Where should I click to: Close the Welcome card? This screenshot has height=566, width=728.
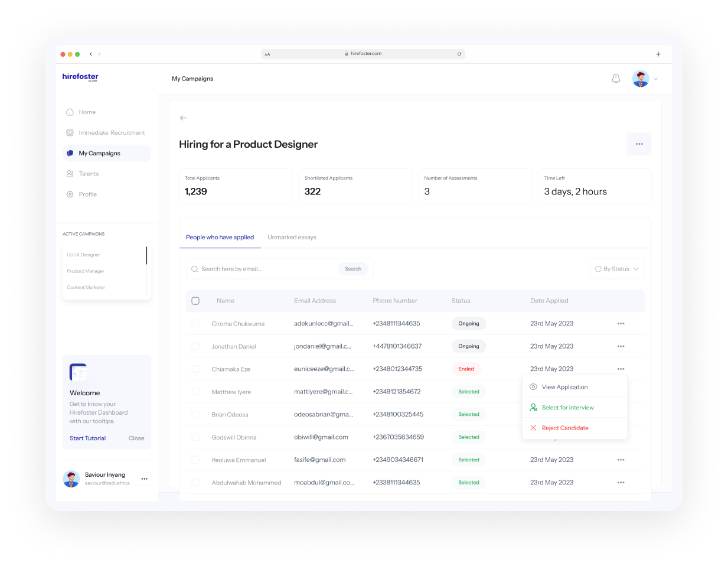click(x=136, y=438)
